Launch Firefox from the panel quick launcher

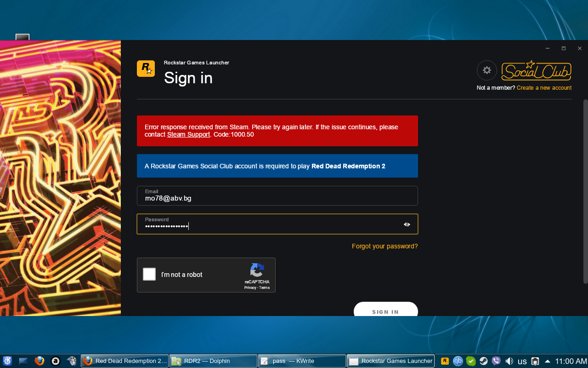point(40,361)
